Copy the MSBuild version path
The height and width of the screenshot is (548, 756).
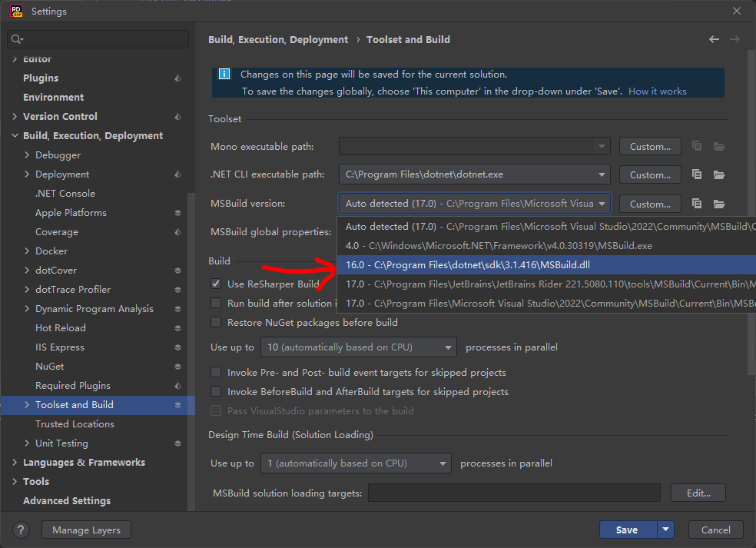697,204
